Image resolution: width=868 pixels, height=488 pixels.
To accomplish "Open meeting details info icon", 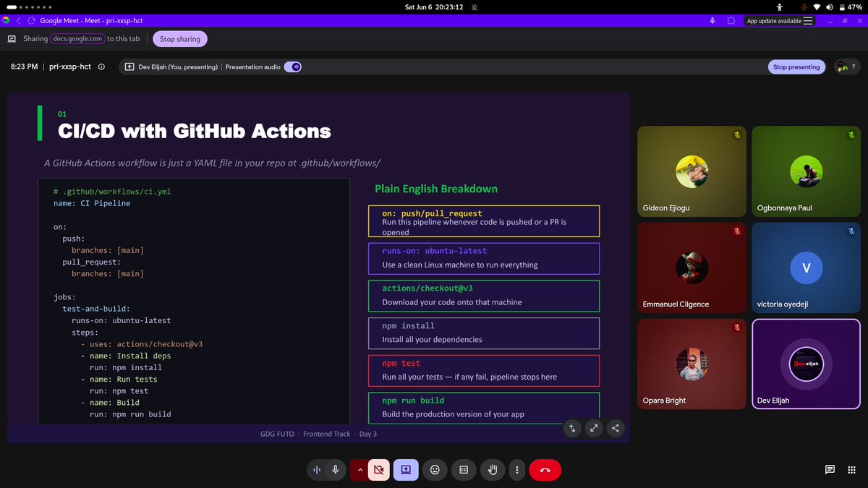I will pos(101,67).
